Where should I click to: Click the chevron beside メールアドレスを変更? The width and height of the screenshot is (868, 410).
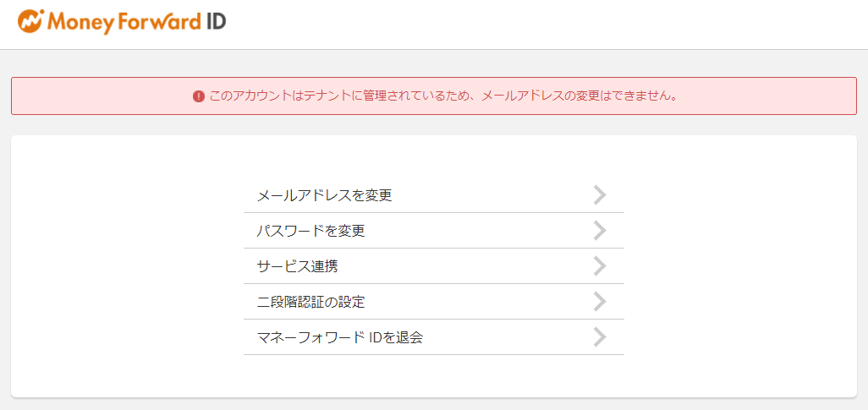600,195
